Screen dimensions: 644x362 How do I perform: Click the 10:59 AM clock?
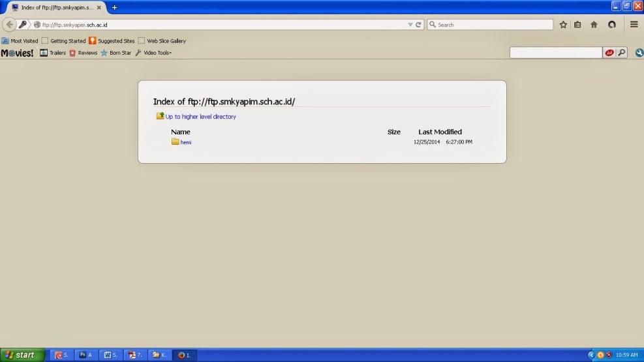[x=627, y=355]
